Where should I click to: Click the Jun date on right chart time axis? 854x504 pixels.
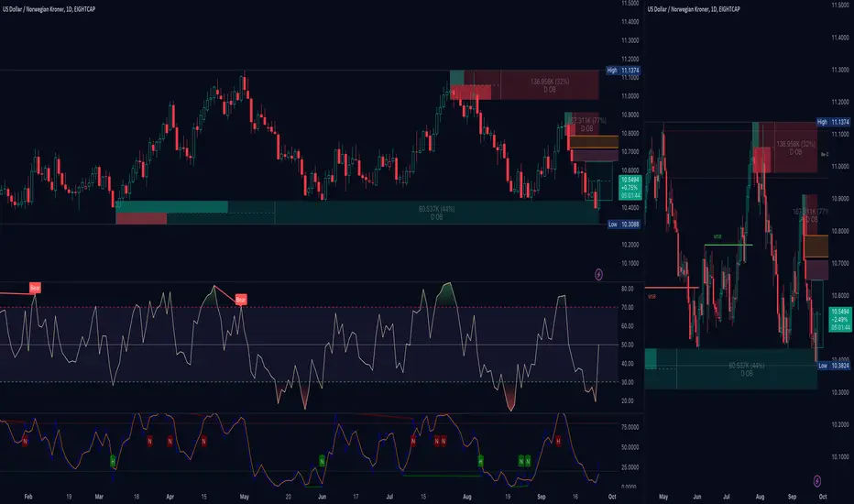click(696, 497)
